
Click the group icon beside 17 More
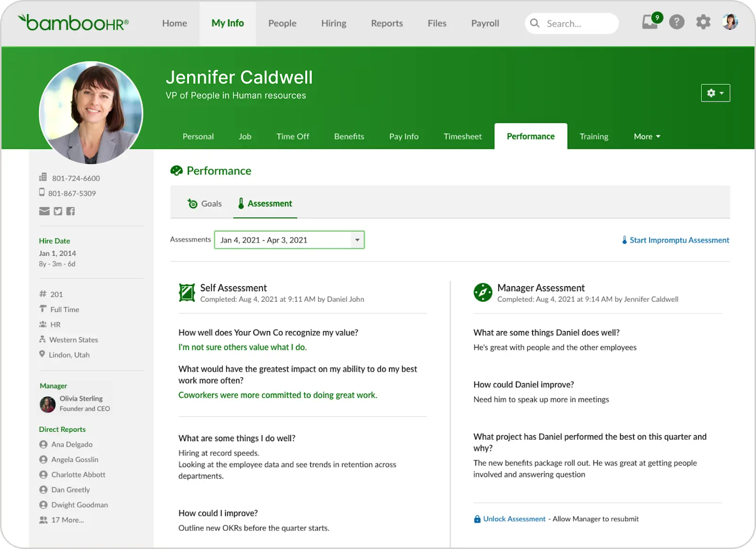[x=43, y=520]
